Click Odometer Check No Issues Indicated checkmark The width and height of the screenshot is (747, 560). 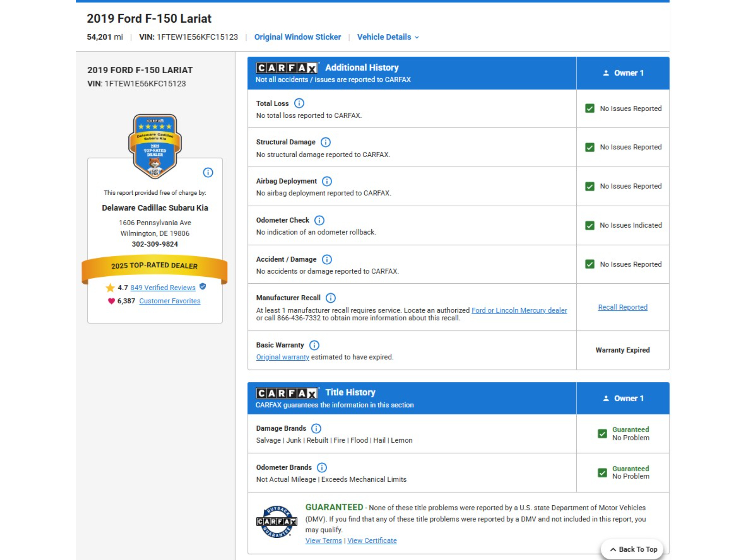click(590, 225)
